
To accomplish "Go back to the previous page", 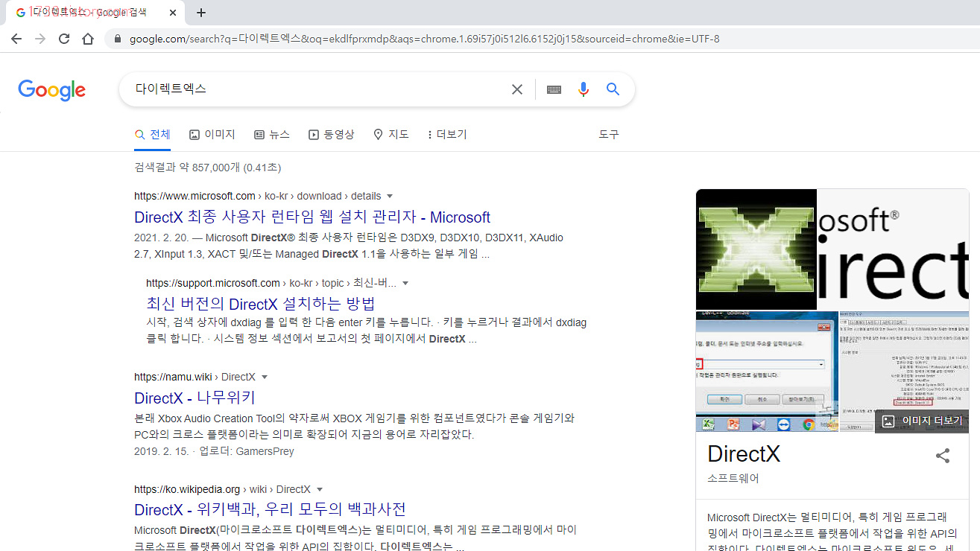I will [x=16, y=39].
